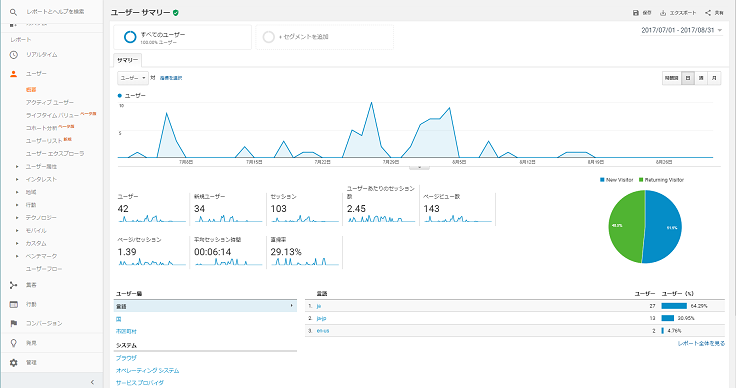Open the Conversions flag icon section

coord(14,323)
